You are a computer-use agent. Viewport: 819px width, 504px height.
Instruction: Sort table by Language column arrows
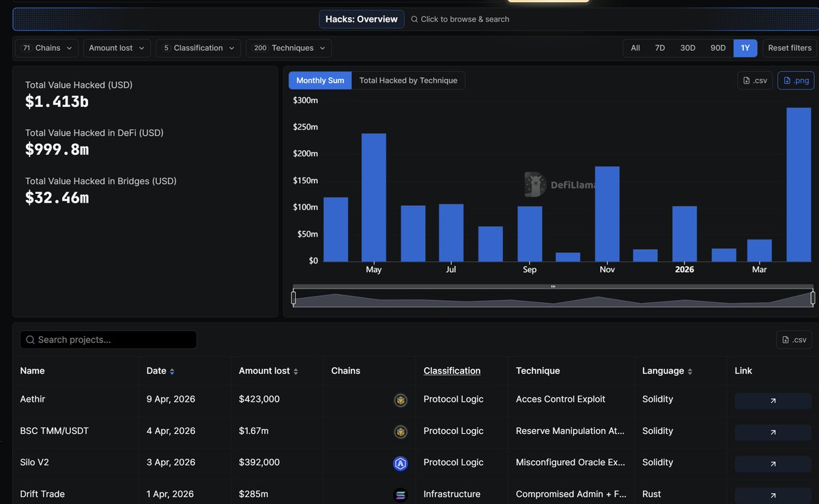(x=690, y=372)
